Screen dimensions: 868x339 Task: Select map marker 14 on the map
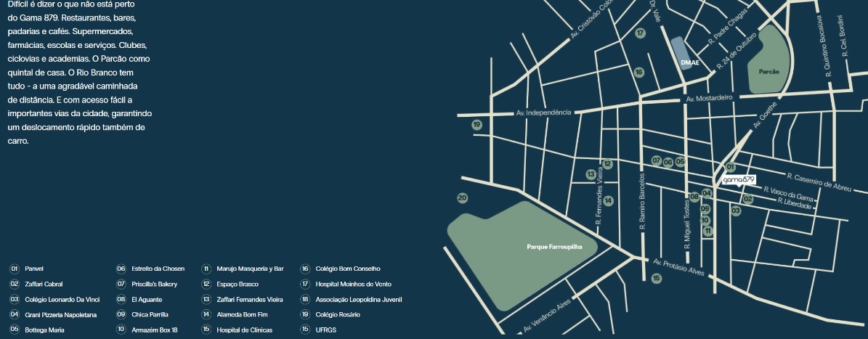coord(609,200)
